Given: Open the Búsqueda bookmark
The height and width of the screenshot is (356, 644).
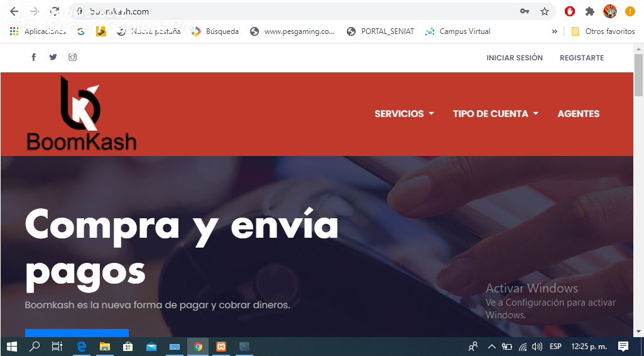Looking at the screenshot, I should [x=216, y=31].
